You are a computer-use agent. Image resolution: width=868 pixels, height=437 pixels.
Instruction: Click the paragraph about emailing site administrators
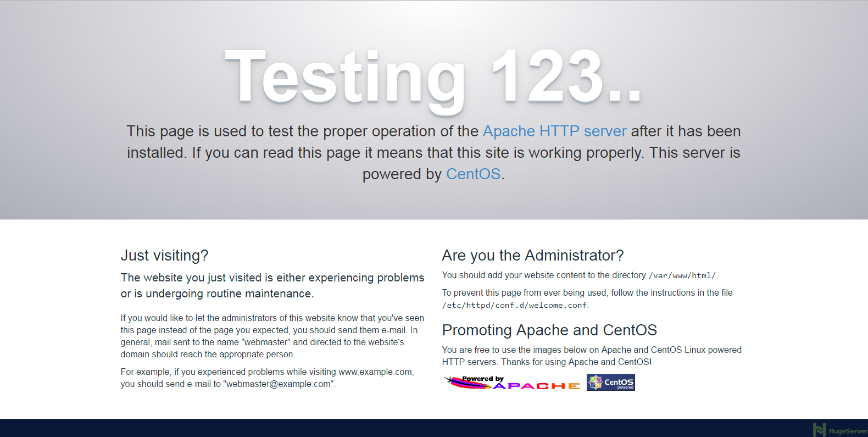pyautogui.click(x=272, y=336)
